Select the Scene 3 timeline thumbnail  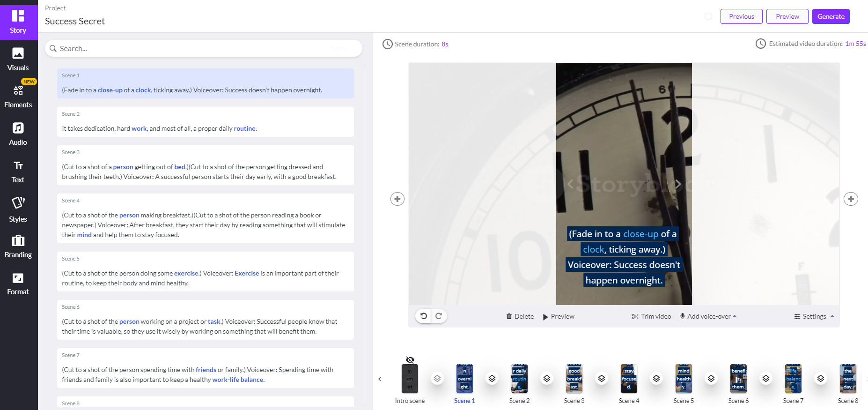574,379
